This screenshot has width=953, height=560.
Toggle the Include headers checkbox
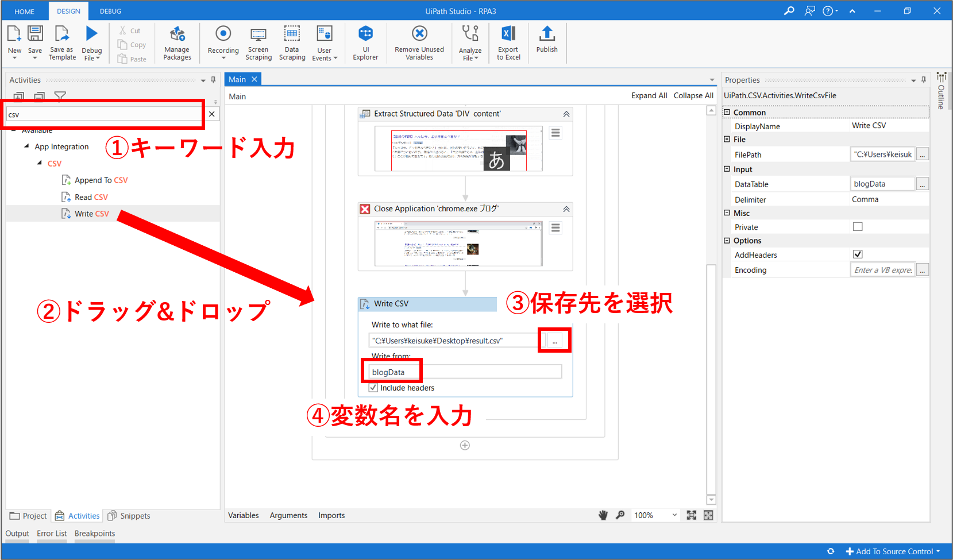pyautogui.click(x=373, y=388)
